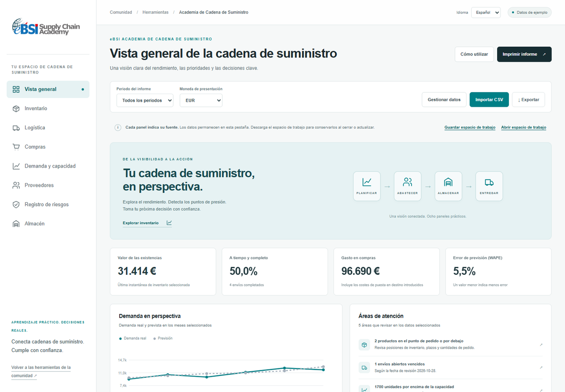Open 1700 unidades por encima de capacidad row
This screenshot has height=392, width=565.
(451, 387)
